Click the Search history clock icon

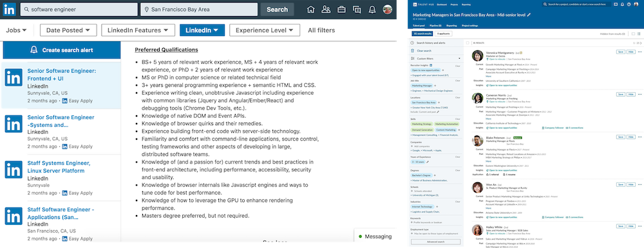(x=413, y=43)
